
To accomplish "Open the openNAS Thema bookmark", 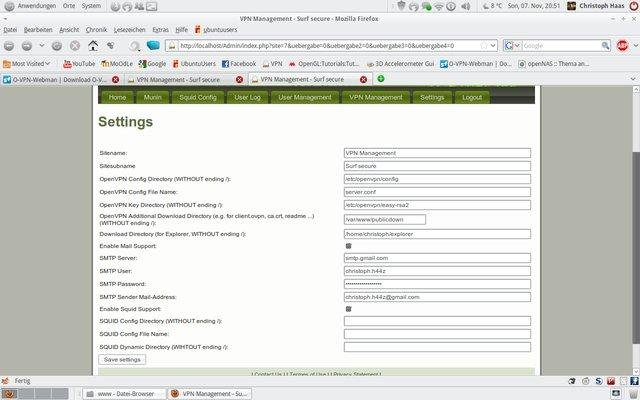I will point(553,64).
